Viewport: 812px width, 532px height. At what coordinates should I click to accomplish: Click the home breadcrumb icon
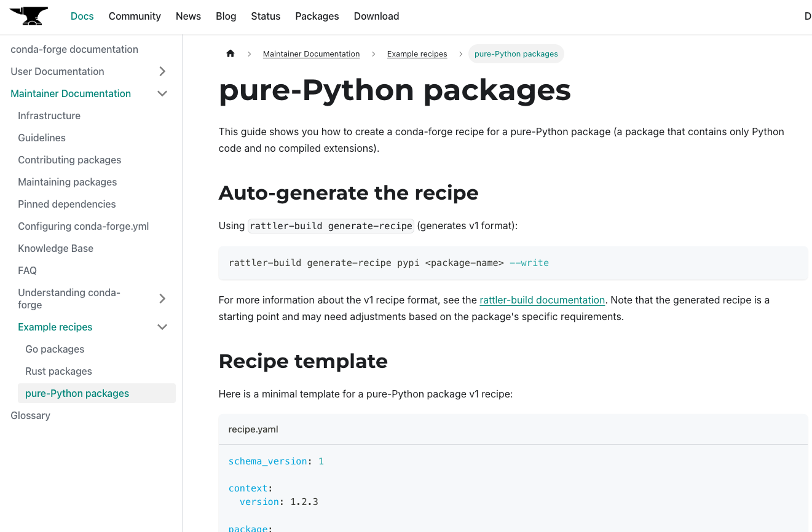click(x=231, y=53)
